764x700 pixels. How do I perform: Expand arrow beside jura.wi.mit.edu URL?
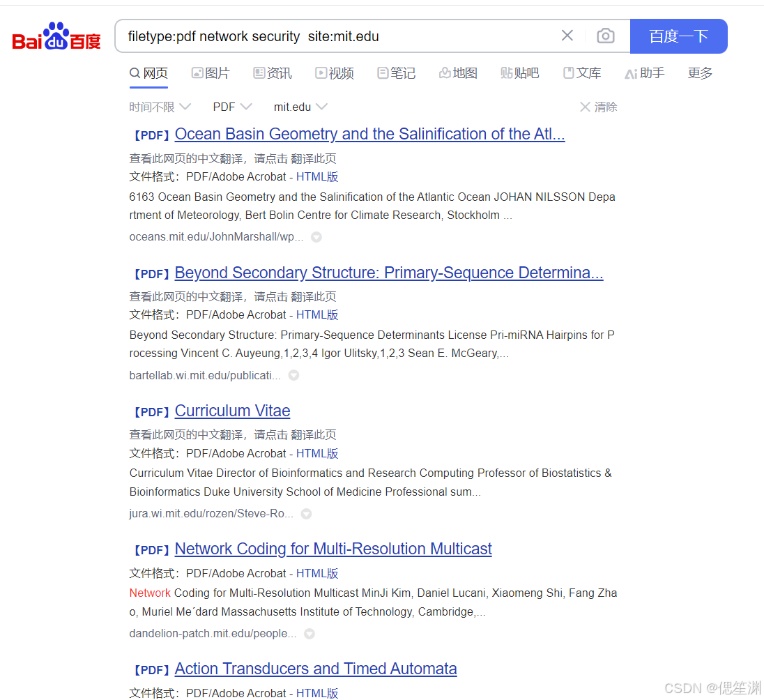tap(306, 514)
